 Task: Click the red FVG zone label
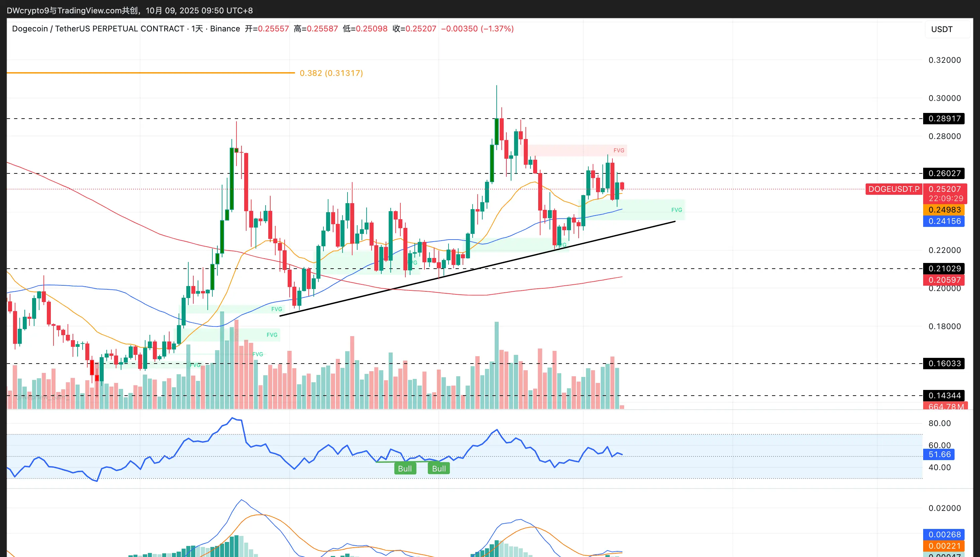click(619, 150)
